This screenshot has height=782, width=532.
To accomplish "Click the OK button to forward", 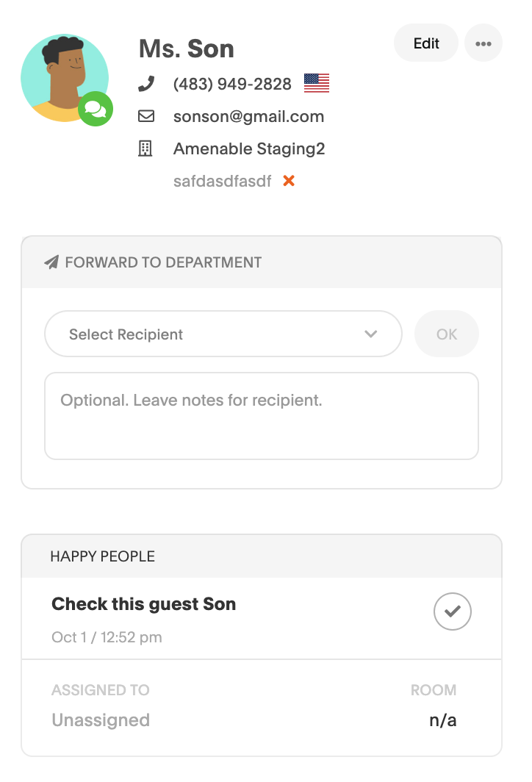I will (447, 334).
